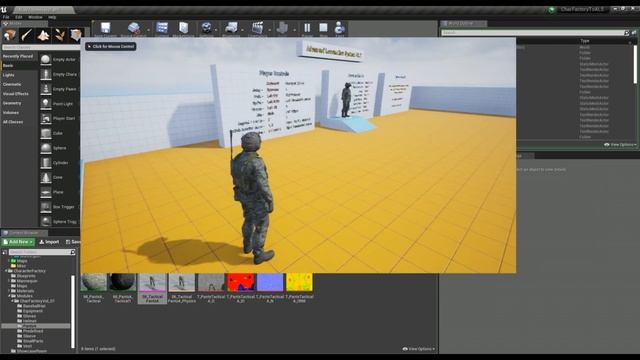
Task: Open the File menu
Action: pyautogui.click(x=6, y=17)
